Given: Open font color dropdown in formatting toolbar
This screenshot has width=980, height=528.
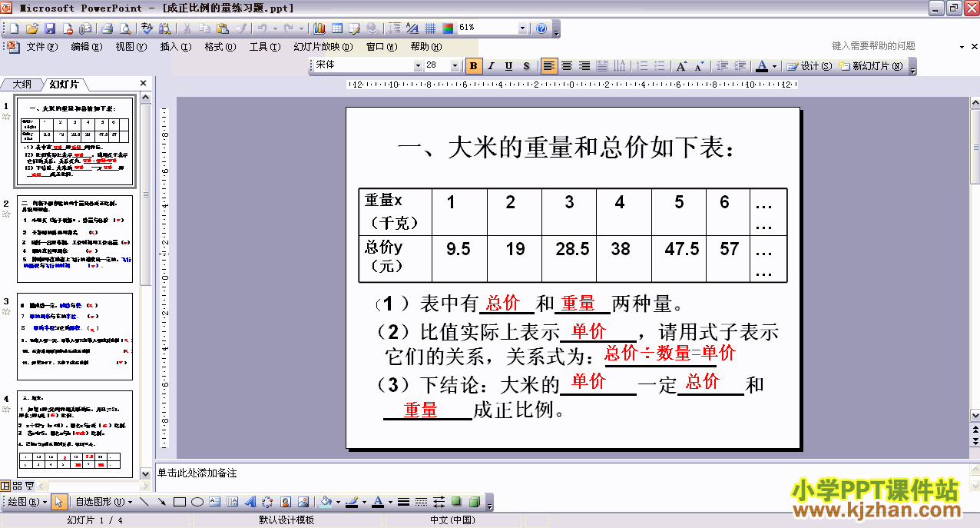Looking at the screenshot, I should [x=774, y=66].
